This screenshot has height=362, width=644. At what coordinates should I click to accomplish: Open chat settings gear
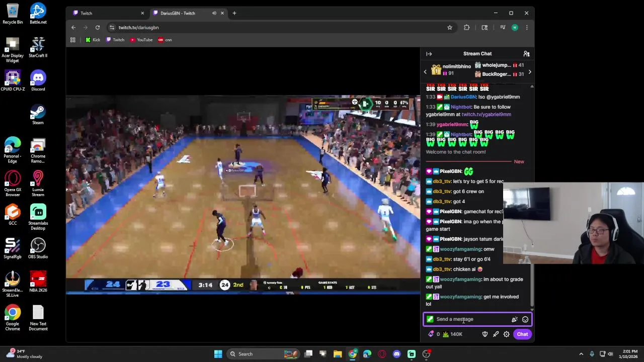[507, 334]
